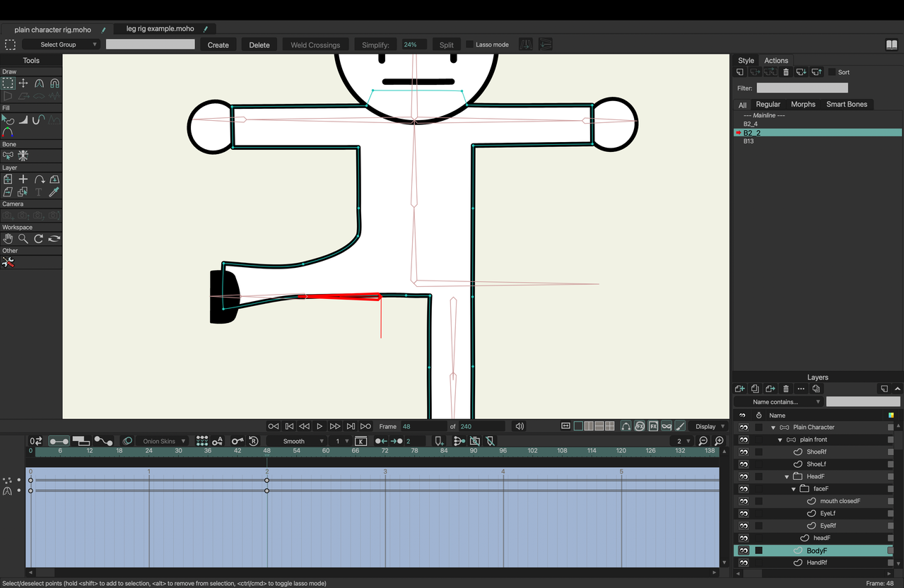Select the B13 action
This screenshot has height=588, width=904.
point(818,141)
